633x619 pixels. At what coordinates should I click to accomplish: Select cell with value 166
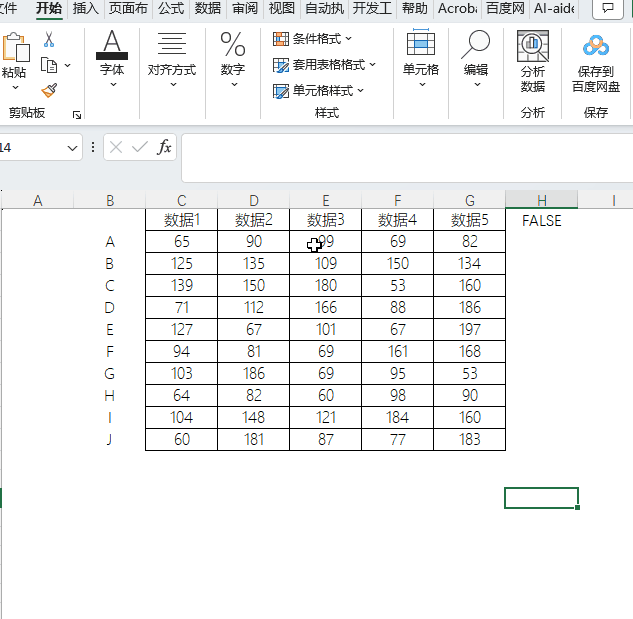326,308
